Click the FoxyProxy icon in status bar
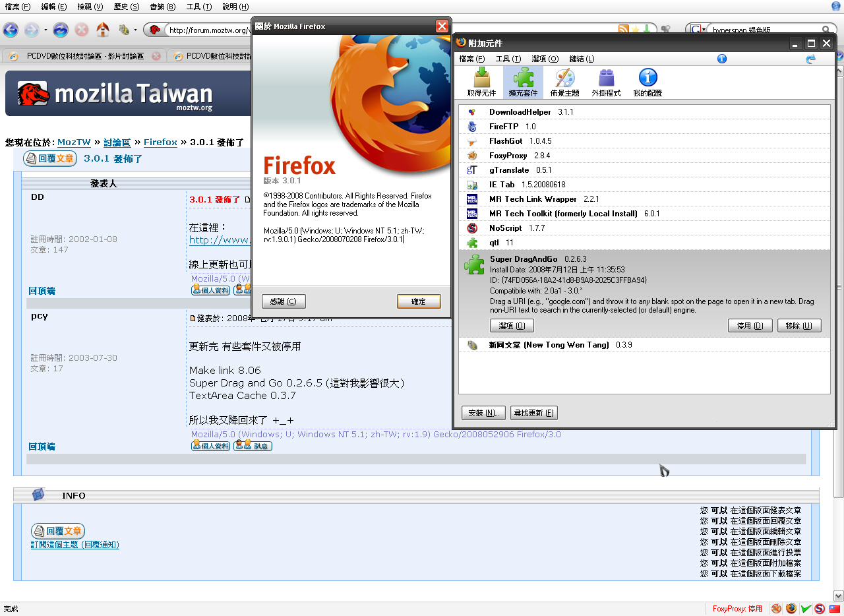The image size is (844, 616). 776,609
